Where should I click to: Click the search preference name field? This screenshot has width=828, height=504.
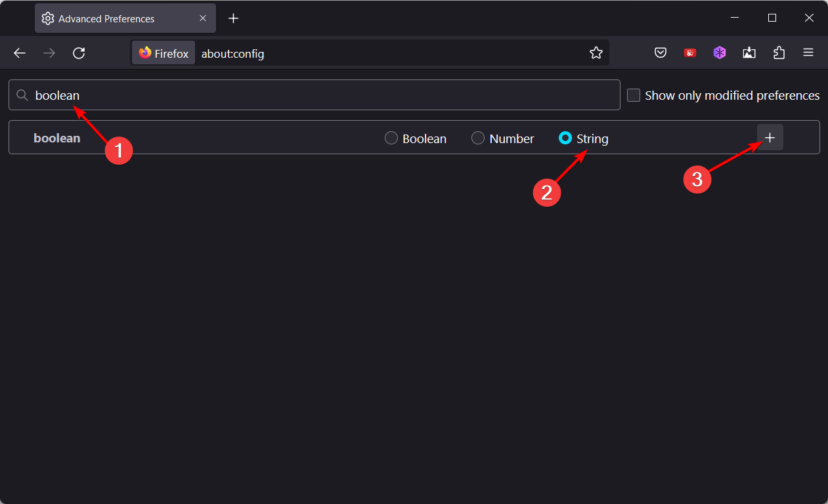315,95
